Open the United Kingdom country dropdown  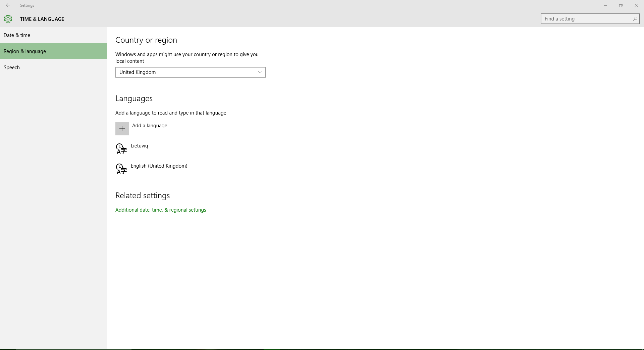click(190, 72)
